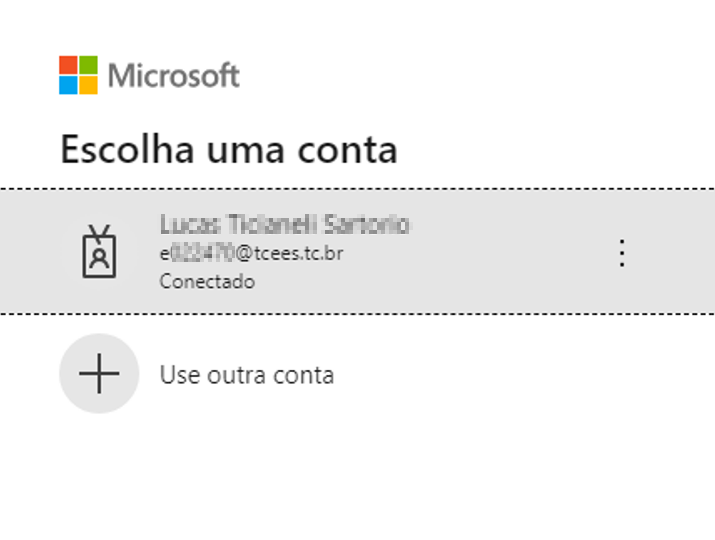Image resolution: width=715 pixels, height=540 pixels.
Task: Click the gray circle around plus sign
Action: point(99,374)
